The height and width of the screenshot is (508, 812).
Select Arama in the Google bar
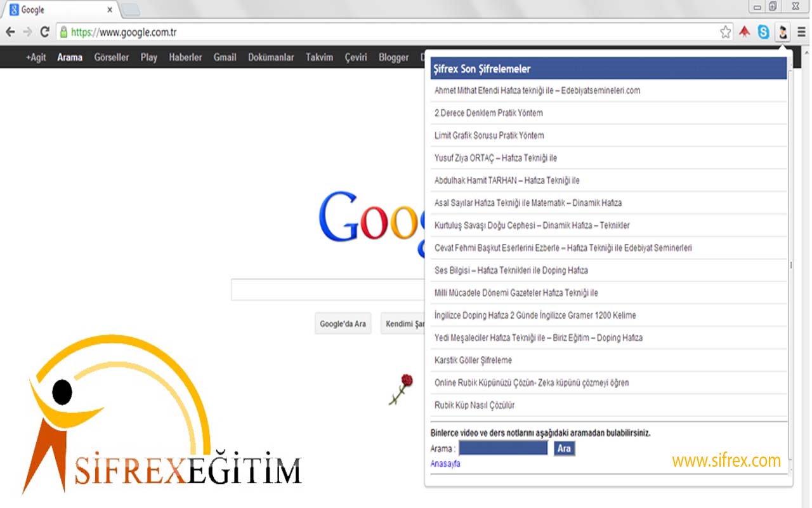coord(70,57)
